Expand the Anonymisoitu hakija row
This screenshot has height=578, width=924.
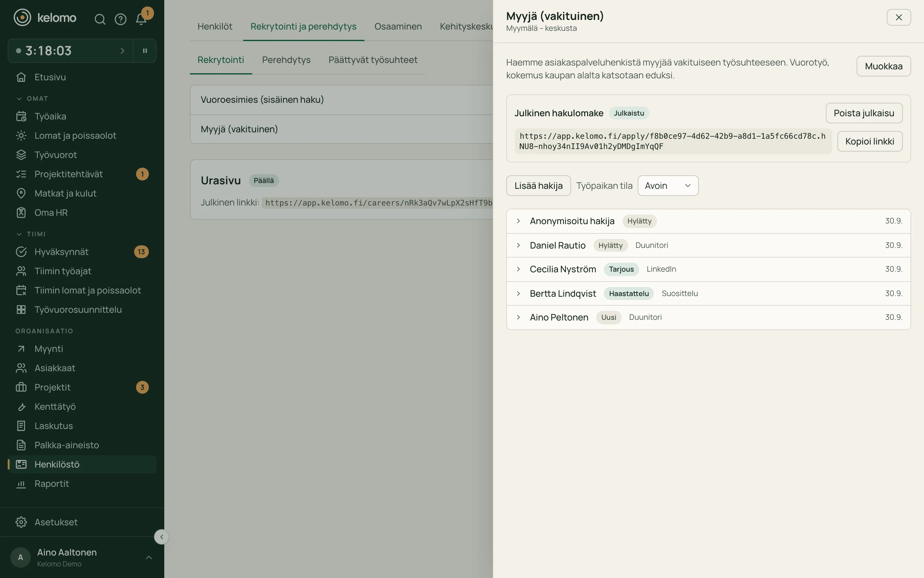click(708, 221)
